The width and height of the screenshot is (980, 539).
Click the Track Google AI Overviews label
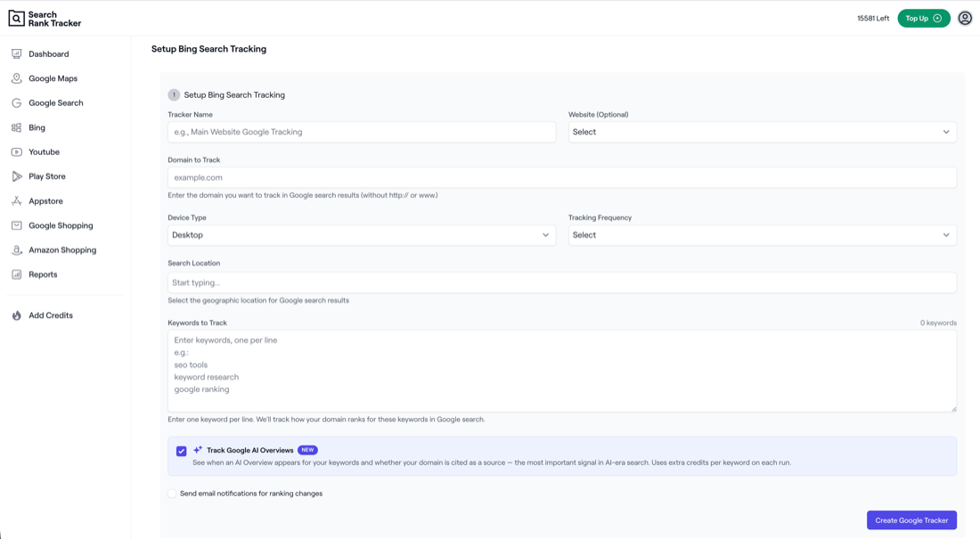click(x=250, y=450)
